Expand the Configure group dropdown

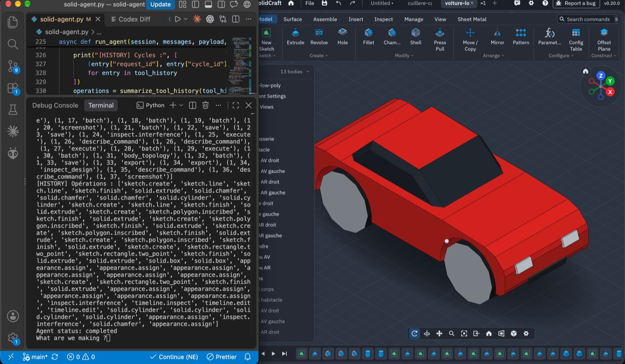pos(562,56)
